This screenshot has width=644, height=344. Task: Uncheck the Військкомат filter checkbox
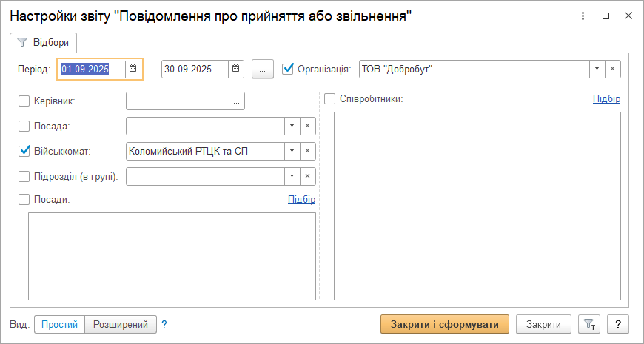[x=24, y=151]
